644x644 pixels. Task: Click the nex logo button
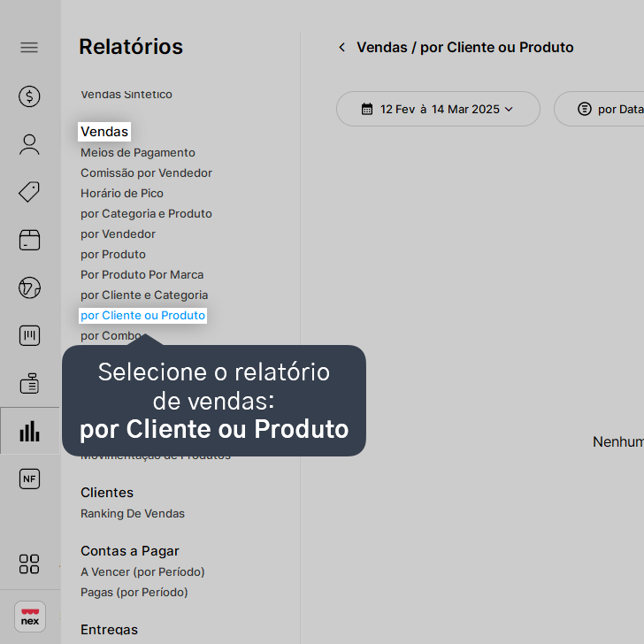coord(30,617)
